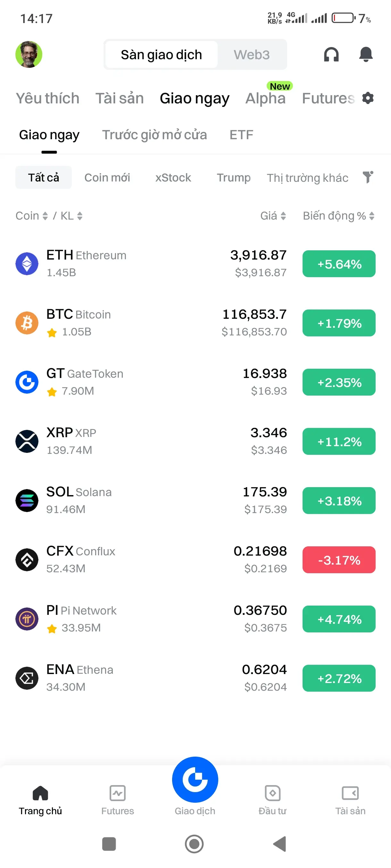
Task: Tap the profile avatar photo
Action: coord(29,54)
